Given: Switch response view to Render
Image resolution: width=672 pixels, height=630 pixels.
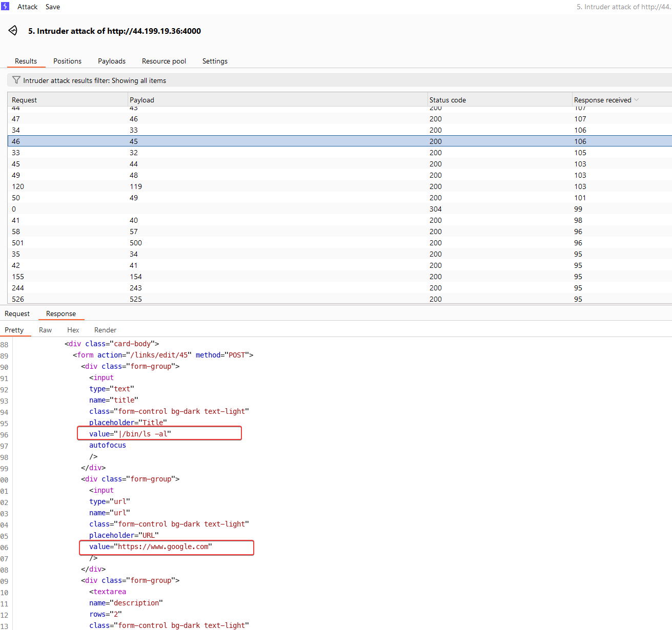Looking at the screenshot, I should coord(105,330).
